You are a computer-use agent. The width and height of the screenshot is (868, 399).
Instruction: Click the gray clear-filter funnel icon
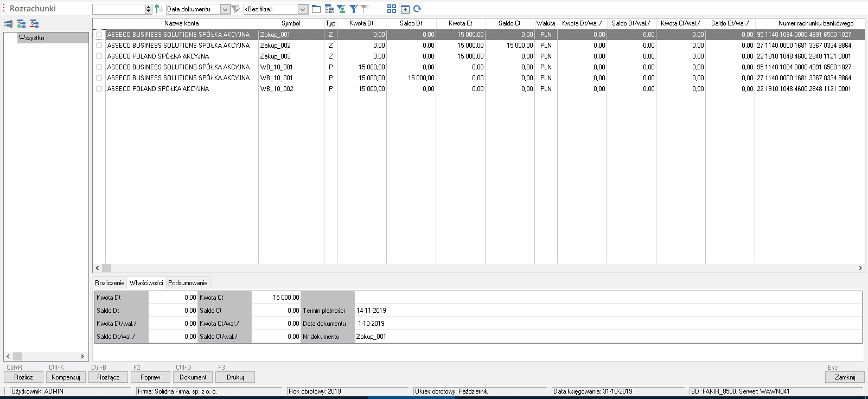[365, 9]
